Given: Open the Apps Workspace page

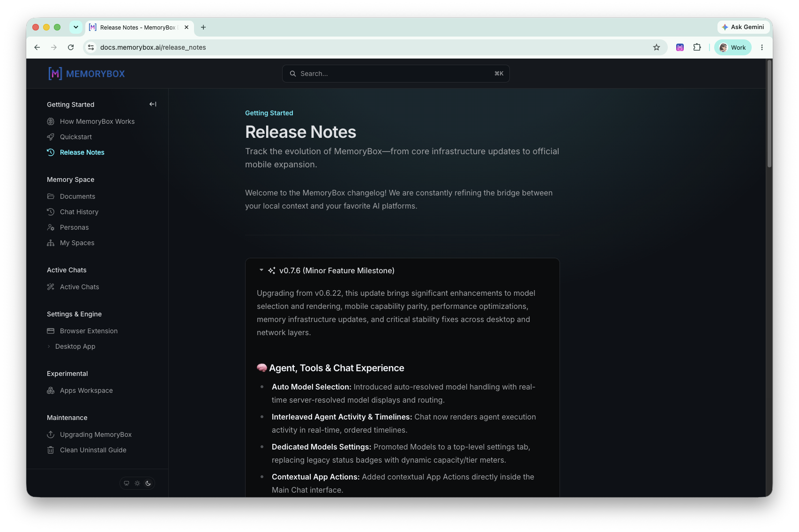Looking at the screenshot, I should point(86,390).
